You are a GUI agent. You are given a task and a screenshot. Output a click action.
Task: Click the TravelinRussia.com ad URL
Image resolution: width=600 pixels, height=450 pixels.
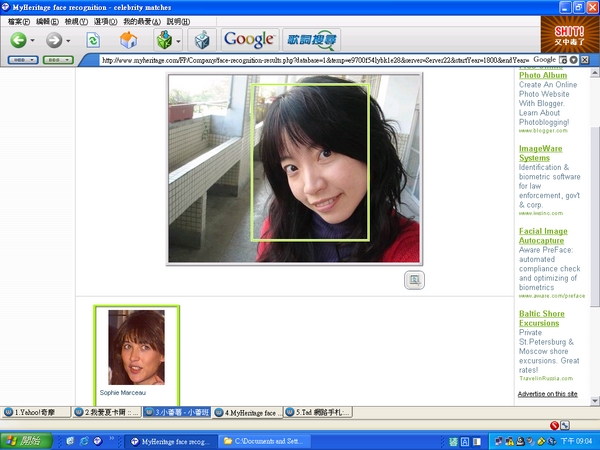point(546,378)
